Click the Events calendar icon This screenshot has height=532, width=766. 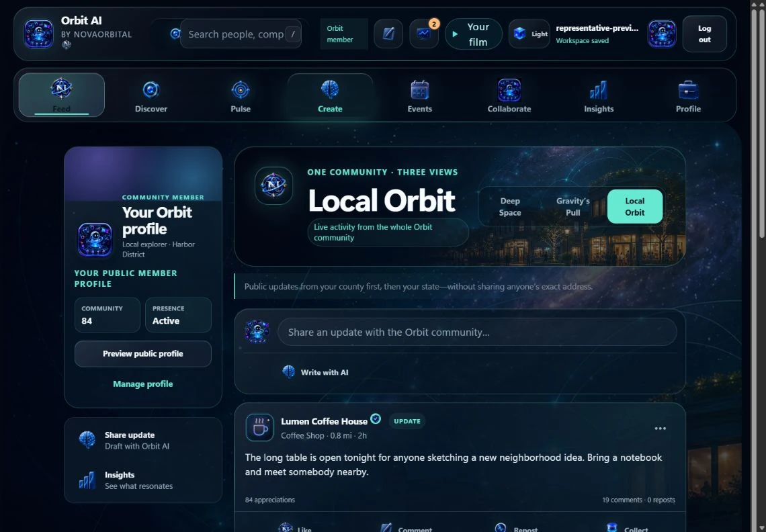pos(420,90)
